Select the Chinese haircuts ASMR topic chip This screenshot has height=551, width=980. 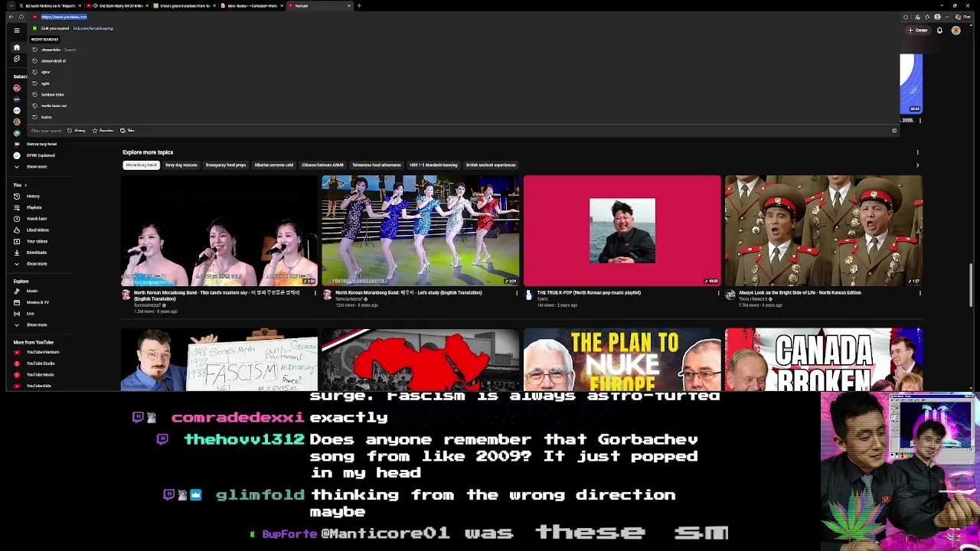[322, 165]
